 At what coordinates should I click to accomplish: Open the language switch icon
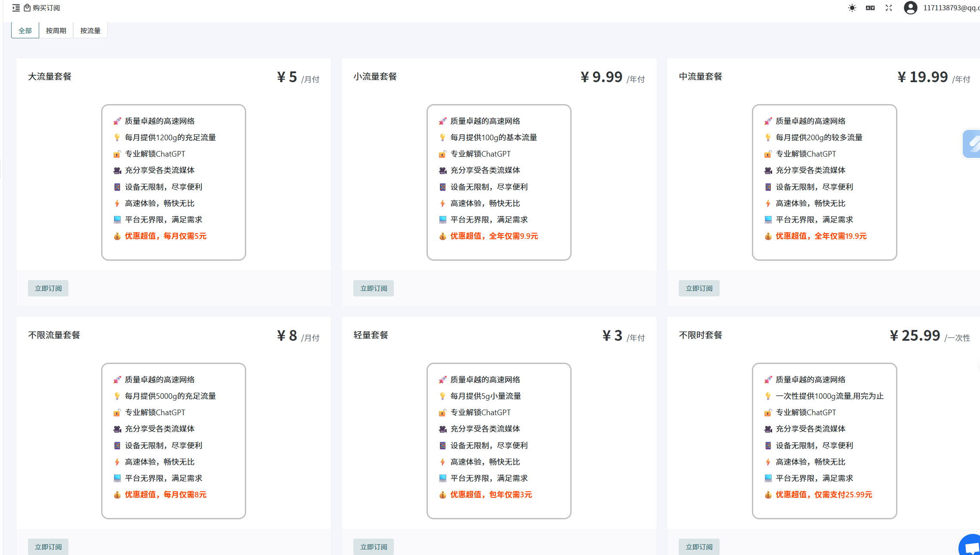(870, 8)
